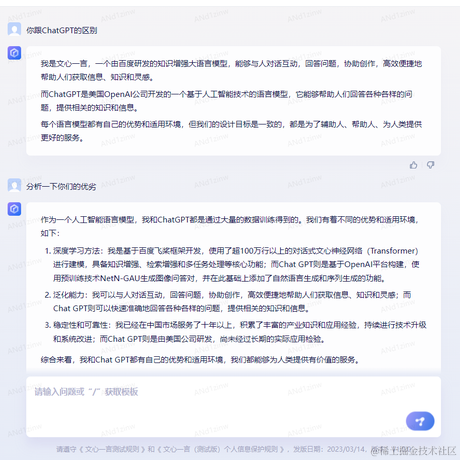Open the 文心一言测试规则 link in the footer
Image resolution: width=460 pixels, height=460 pixels.
pyautogui.click(x=112, y=449)
